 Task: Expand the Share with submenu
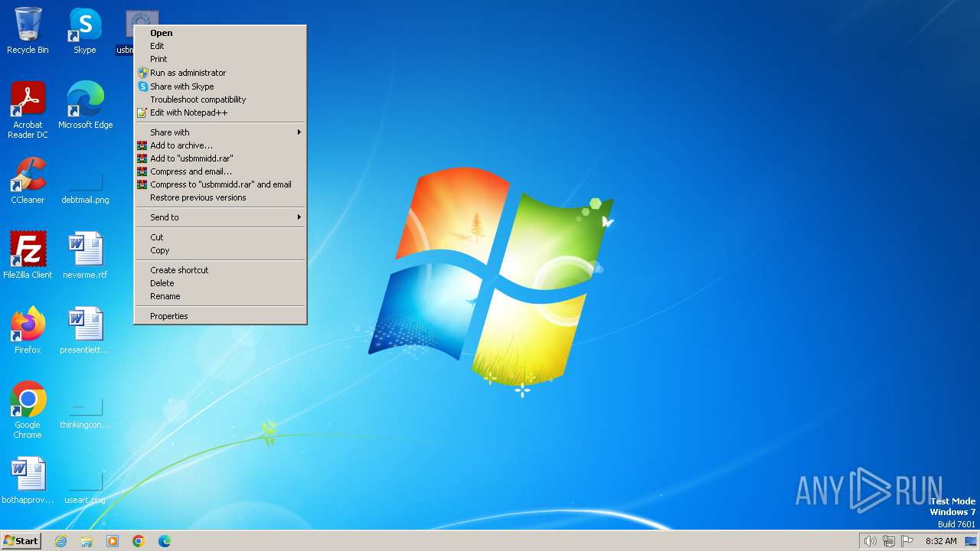point(220,132)
